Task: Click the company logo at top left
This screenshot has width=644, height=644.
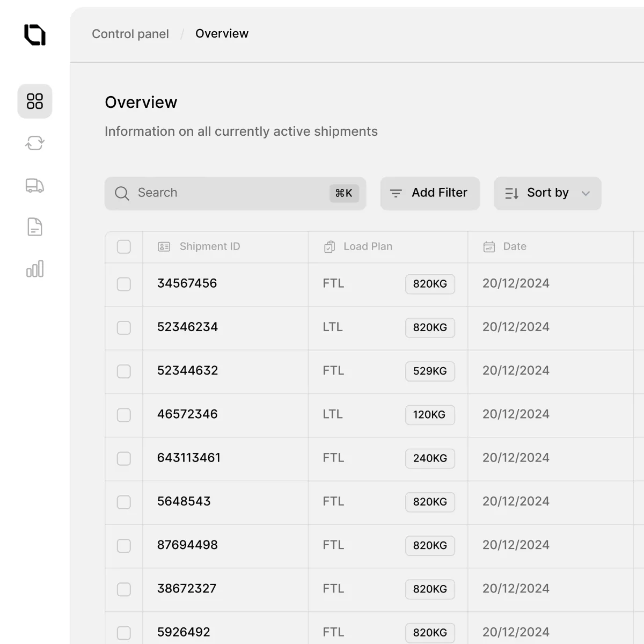Action: [34, 34]
